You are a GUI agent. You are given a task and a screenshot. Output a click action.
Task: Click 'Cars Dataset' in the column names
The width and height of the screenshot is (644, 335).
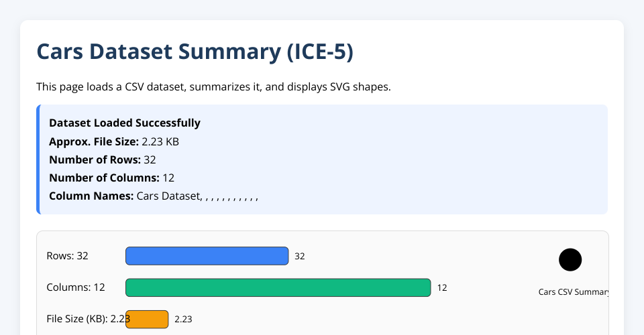click(168, 196)
